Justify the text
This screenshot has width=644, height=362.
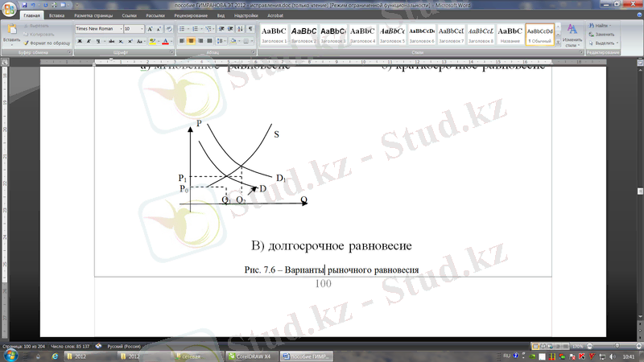coord(209,41)
